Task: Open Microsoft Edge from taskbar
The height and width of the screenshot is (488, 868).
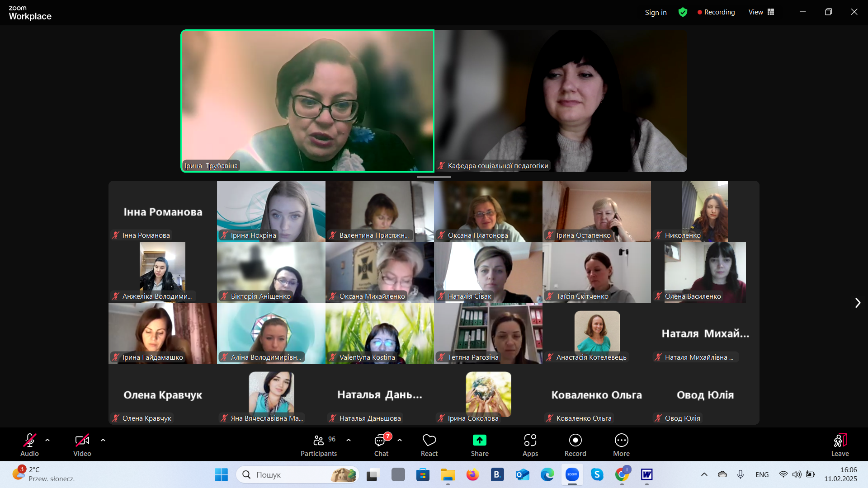Action: (x=547, y=474)
